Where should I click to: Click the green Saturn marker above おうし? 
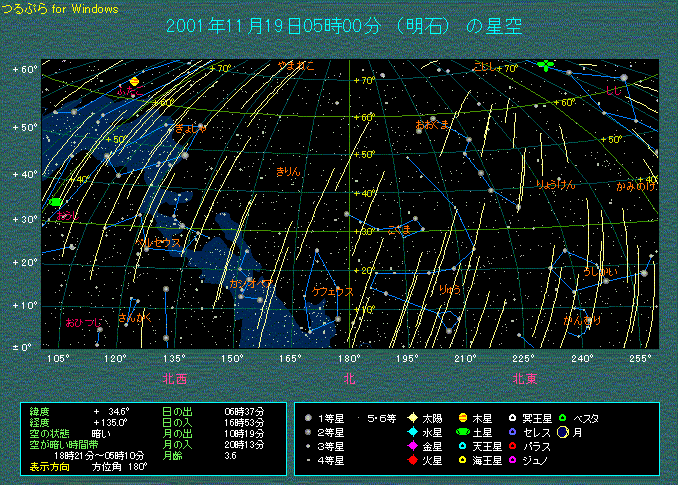(55, 202)
